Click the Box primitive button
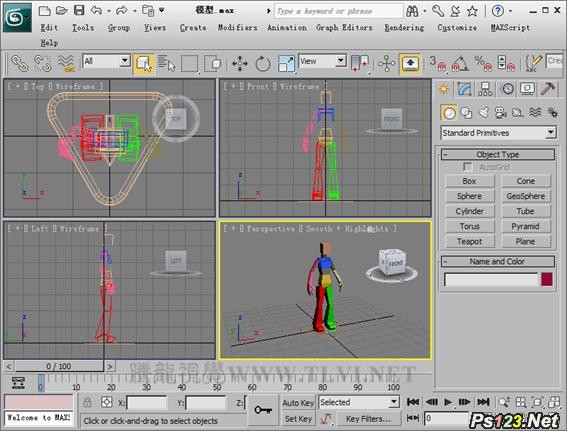567x431 pixels. [x=469, y=181]
